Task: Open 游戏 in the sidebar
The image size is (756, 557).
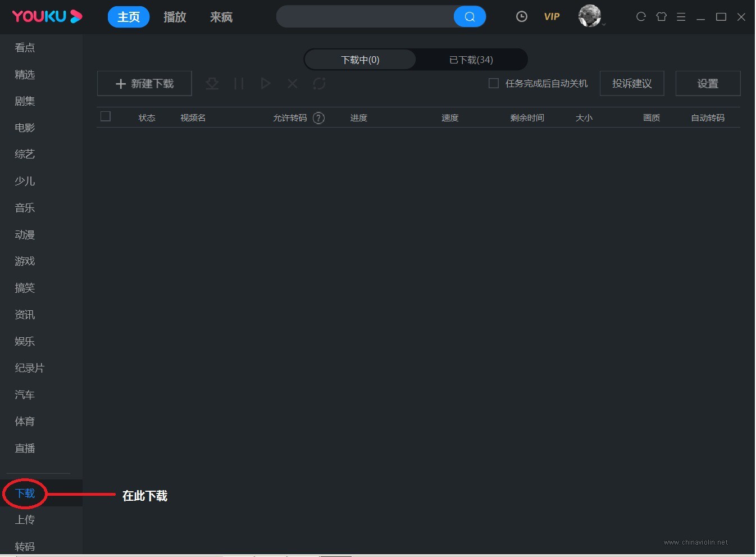Action: [x=25, y=261]
